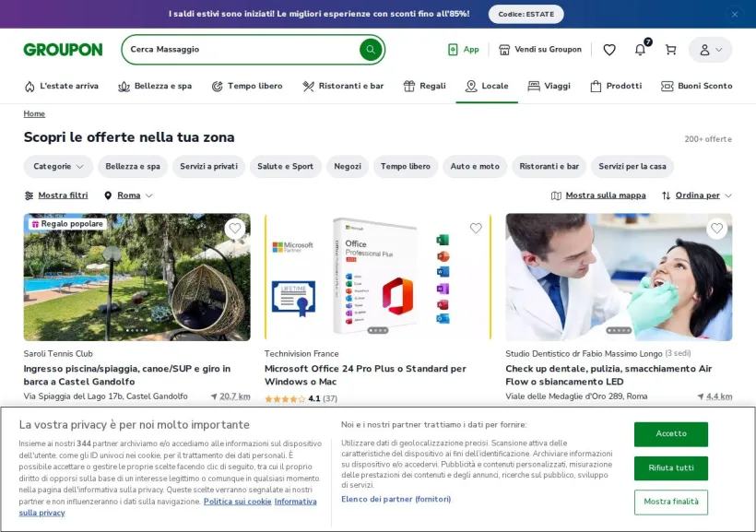Click the Home breadcrumb link
The width and height of the screenshot is (756, 532).
[34, 113]
